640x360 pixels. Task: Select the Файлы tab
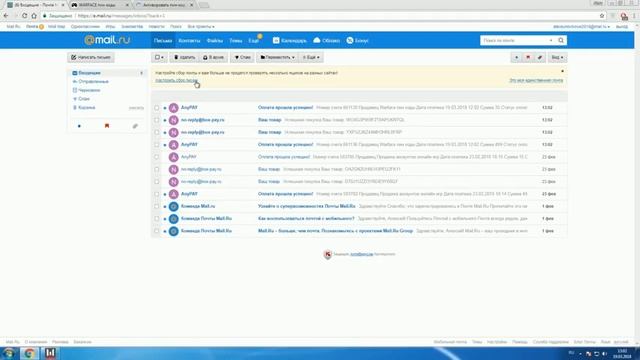(x=215, y=41)
